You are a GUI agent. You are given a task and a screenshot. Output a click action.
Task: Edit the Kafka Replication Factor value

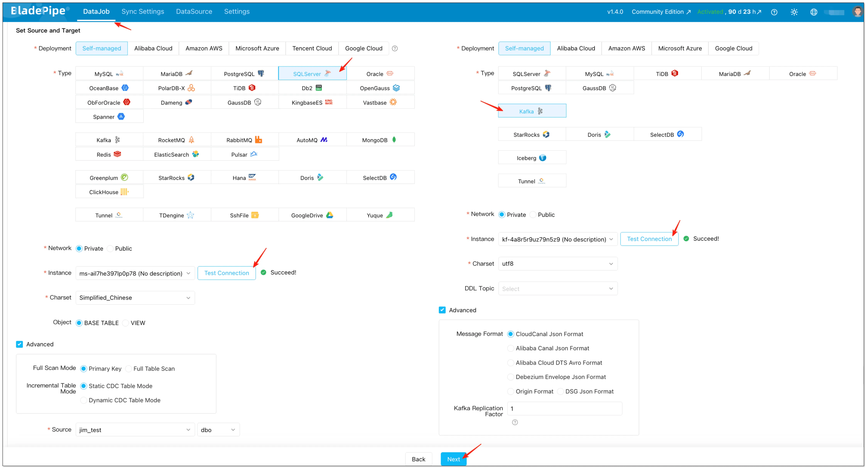pyautogui.click(x=565, y=408)
